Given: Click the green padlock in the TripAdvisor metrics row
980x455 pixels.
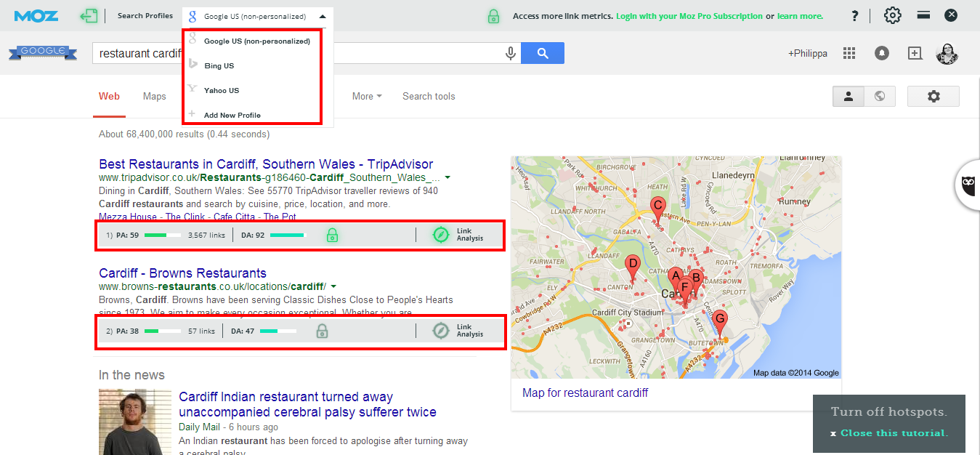Looking at the screenshot, I should [332, 235].
